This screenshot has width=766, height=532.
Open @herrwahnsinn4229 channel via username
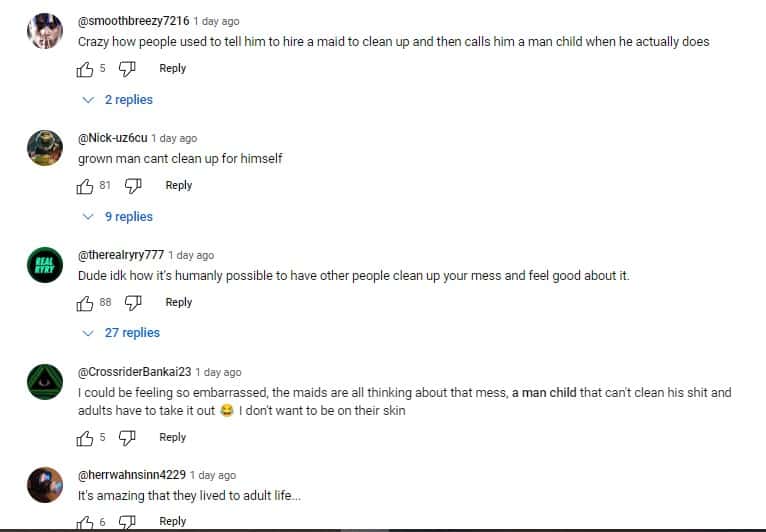coord(131,476)
